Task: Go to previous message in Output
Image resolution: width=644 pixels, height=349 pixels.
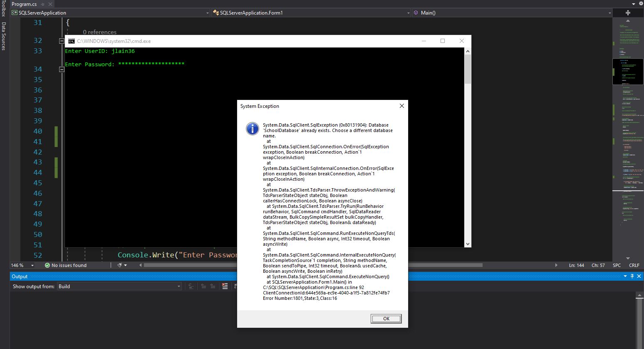Action: (203, 286)
